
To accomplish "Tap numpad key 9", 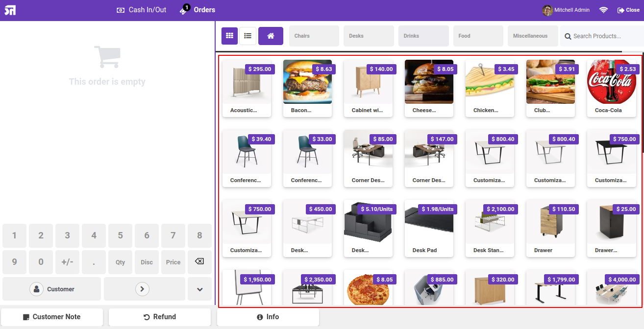I will click(15, 262).
